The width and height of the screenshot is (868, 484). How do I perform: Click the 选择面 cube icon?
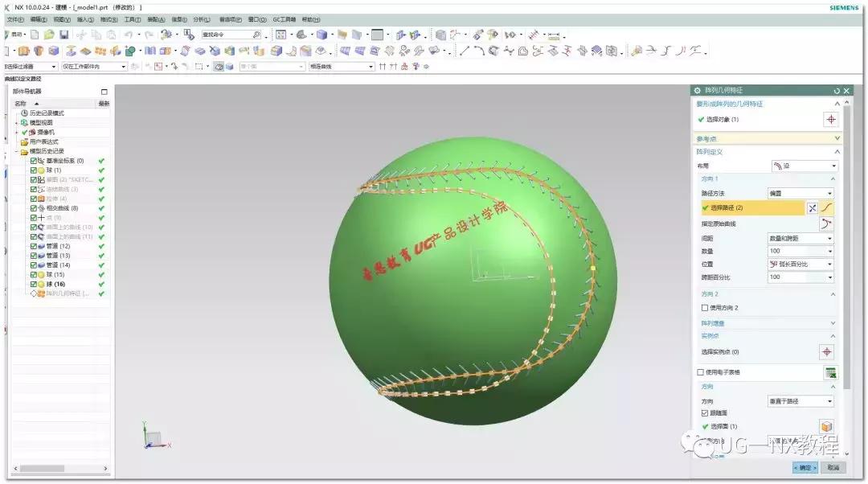tap(826, 426)
